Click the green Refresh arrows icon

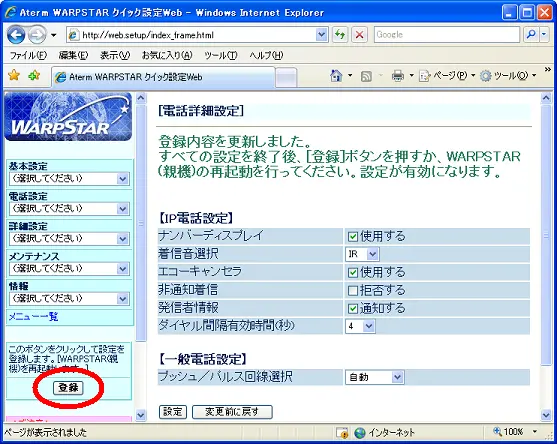click(x=340, y=35)
